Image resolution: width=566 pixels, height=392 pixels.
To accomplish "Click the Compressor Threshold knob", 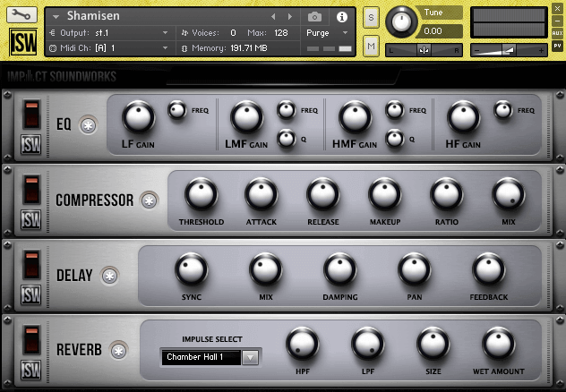I will pyautogui.click(x=202, y=194).
